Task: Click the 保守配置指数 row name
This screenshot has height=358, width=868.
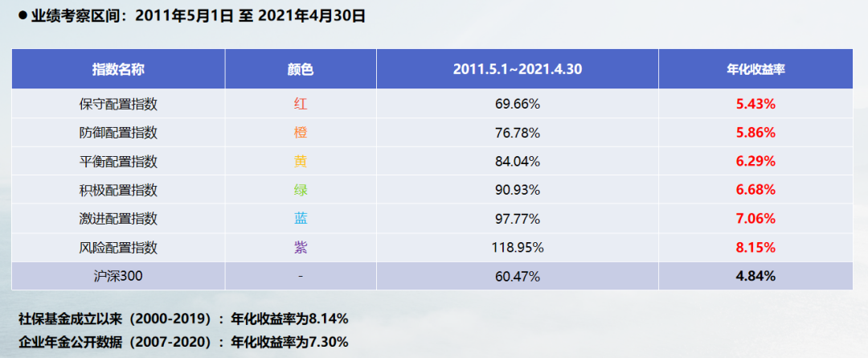Action: coord(118,104)
